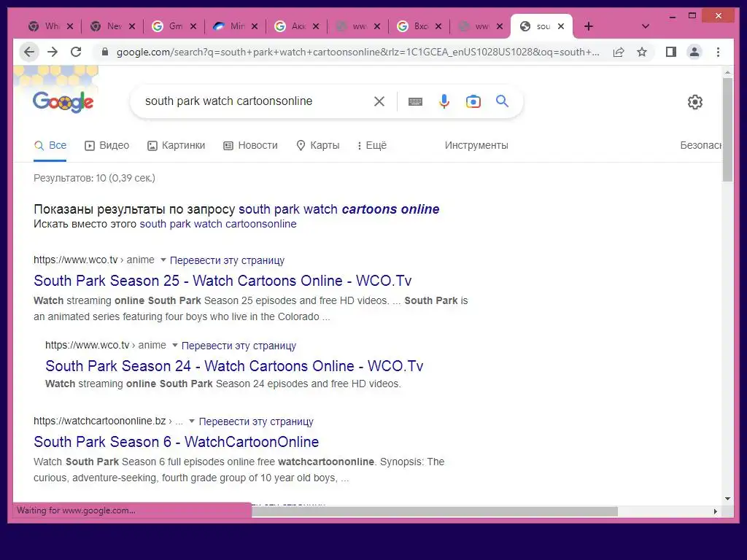This screenshot has width=747, height=560.
Task: Close the 'Min' tab
Action: pos(255,26)
